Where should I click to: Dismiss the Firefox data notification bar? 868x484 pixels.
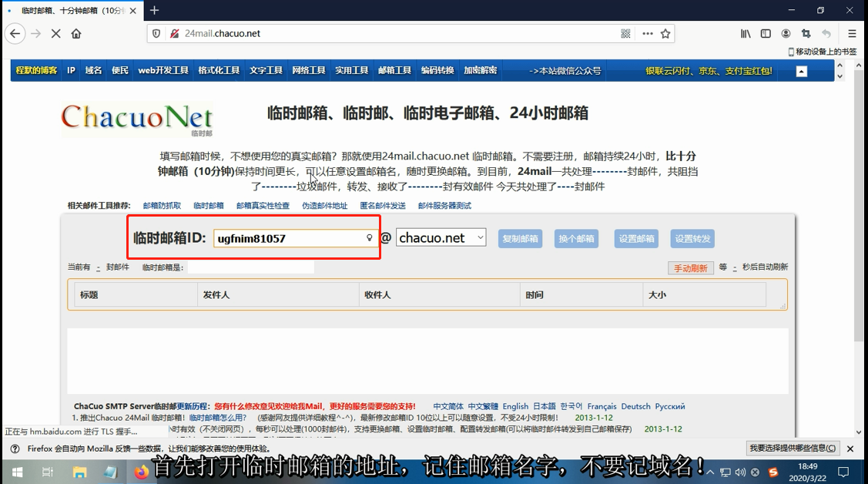point(850,449)
